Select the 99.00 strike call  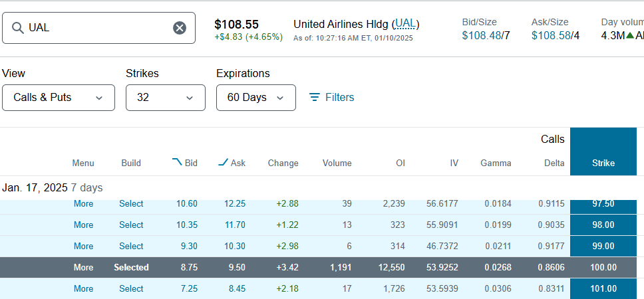click(132, 246)
